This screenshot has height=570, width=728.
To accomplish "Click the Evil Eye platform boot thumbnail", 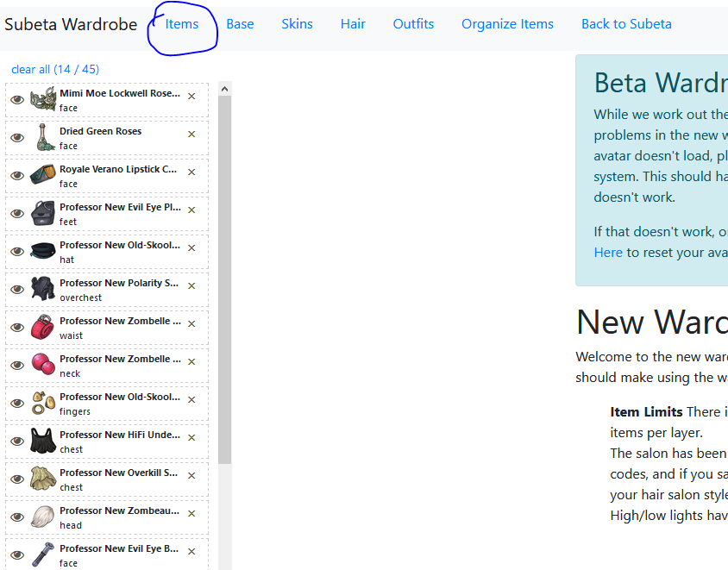I will click(43, 213).
